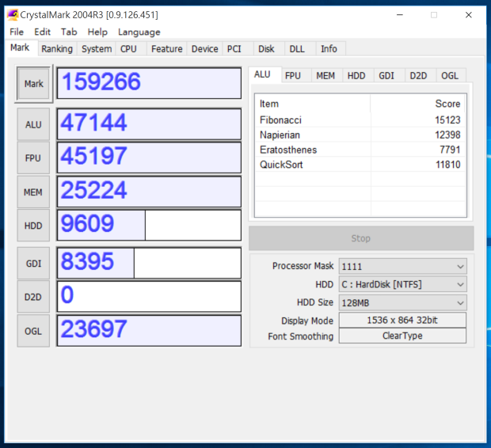Click the total Mark score 159266
491x448 pixels.
[x=149, y=83]
